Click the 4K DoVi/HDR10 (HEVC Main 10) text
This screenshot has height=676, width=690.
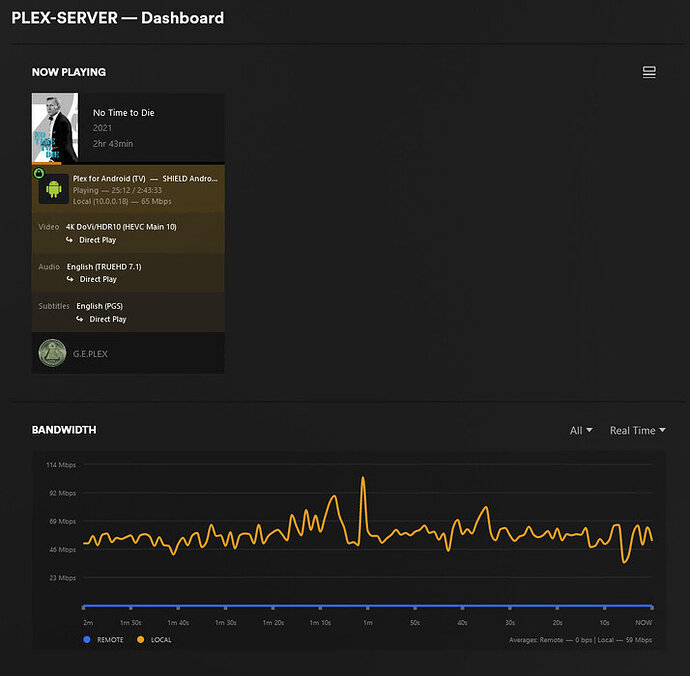pos(121,227)
